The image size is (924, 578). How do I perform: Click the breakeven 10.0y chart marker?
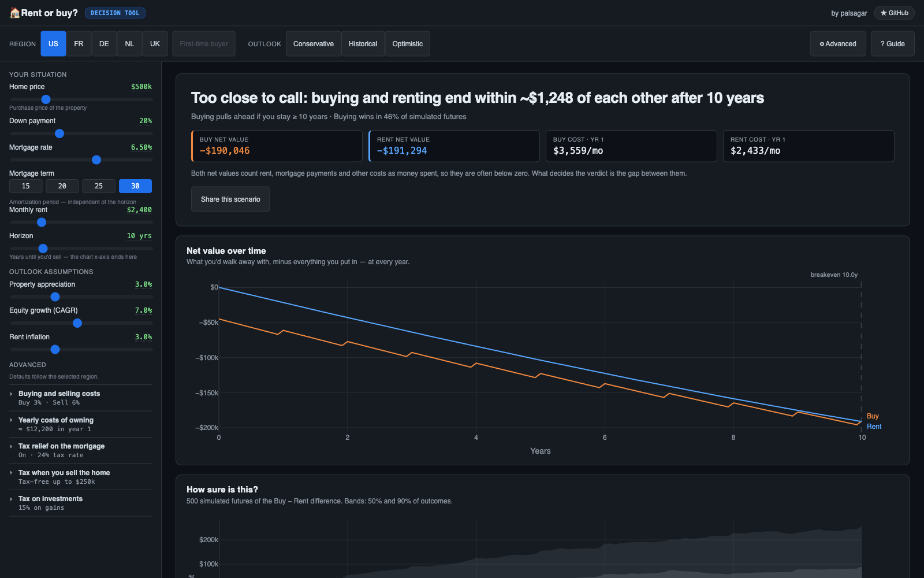coord(834,275)
